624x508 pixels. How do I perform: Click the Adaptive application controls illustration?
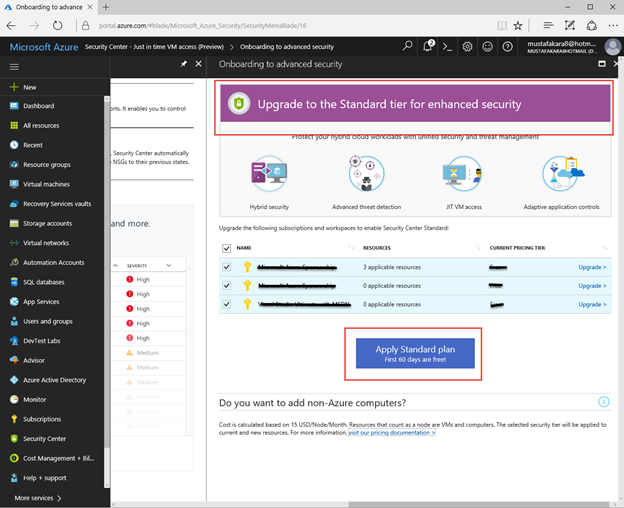(562, 174)
